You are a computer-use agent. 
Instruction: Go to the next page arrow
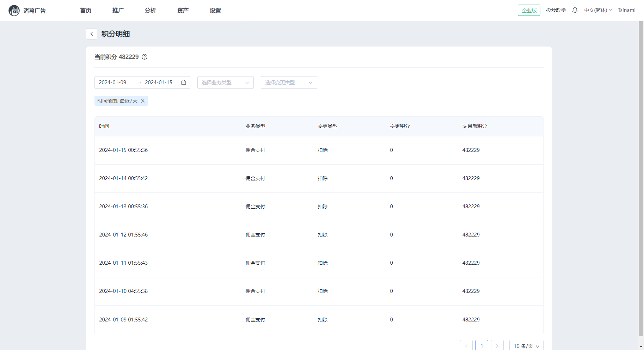point(497,346)
